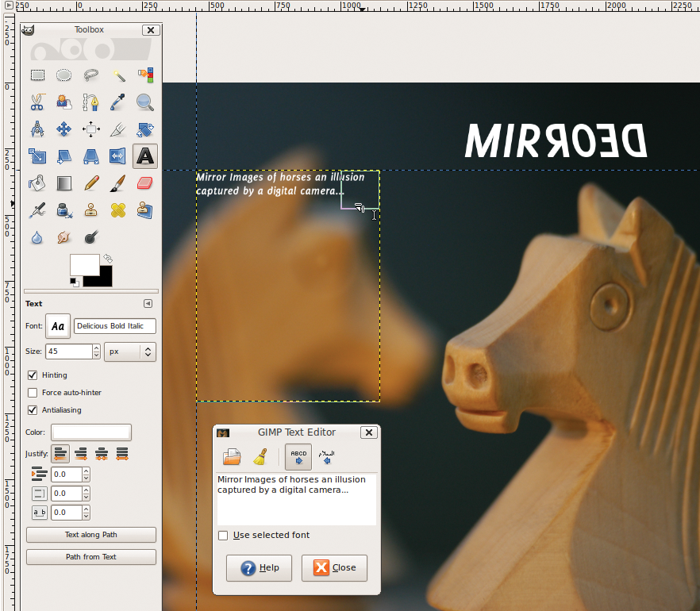The image size is (700, 611).
Task: Pick the Free Select lasso tool
Action: coord(91,75)
